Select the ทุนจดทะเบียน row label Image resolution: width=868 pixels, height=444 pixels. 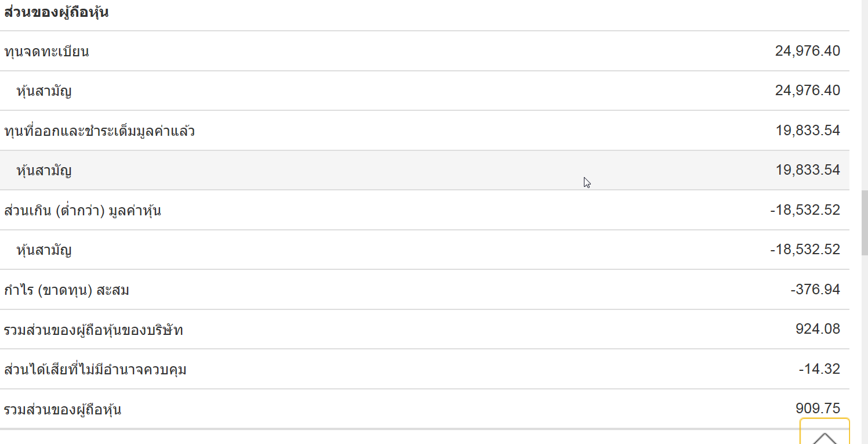[46, 52]
